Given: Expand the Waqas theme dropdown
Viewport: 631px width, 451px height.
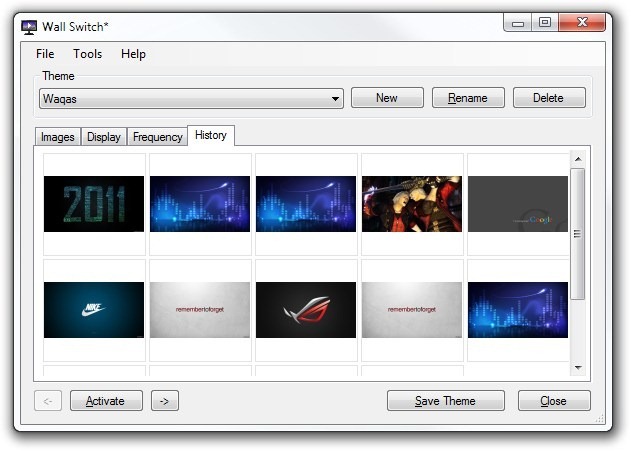Looking at the screenshot, I should point(191,99).
